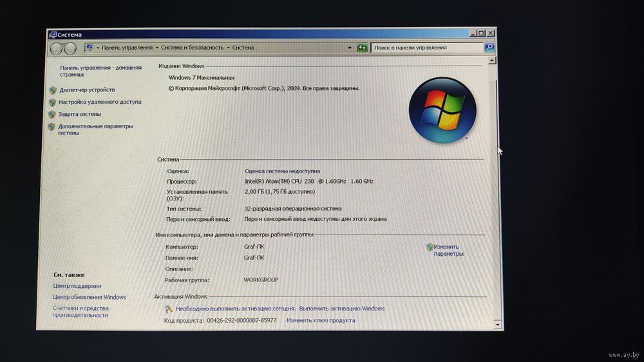Screen dimensions: 644x362
Task: Click shield icon next to Настройка удаленного доступа
Action: [x=52, y=102]
